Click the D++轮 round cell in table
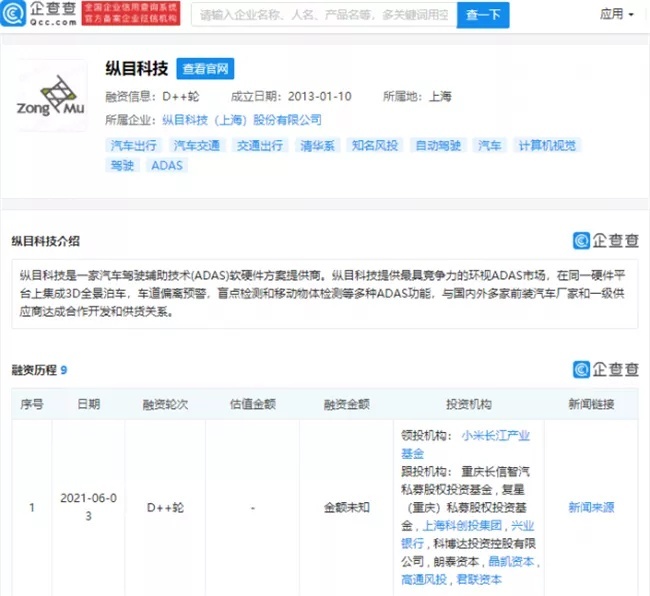Screen dimensions: 650x596 [165, 507]
